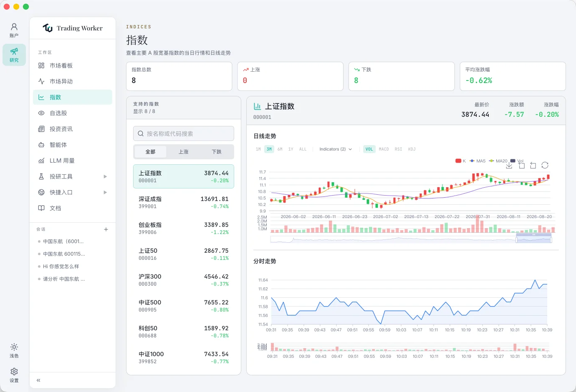Open 市场异动 market movers page
This screenshot has height=392, width=576.
tap(73, 81)
